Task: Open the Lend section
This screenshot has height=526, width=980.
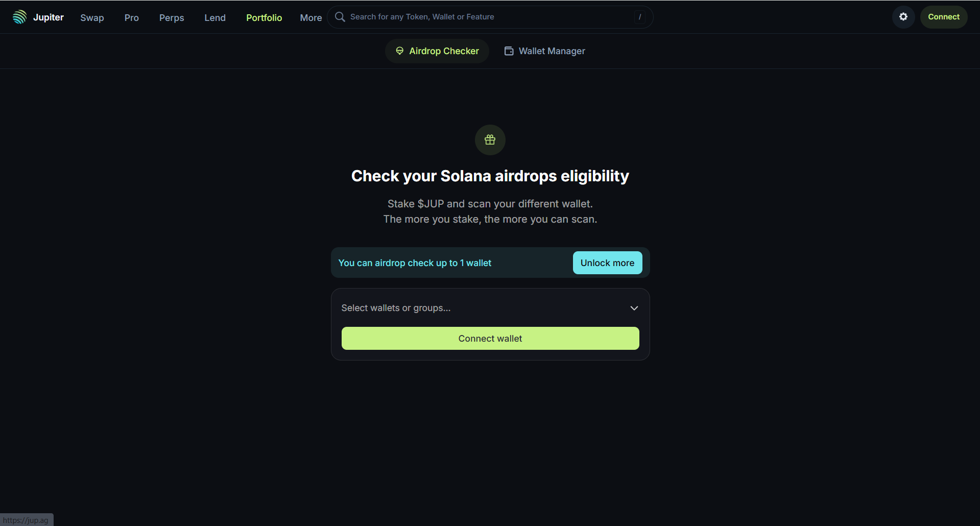Action: 214,17
